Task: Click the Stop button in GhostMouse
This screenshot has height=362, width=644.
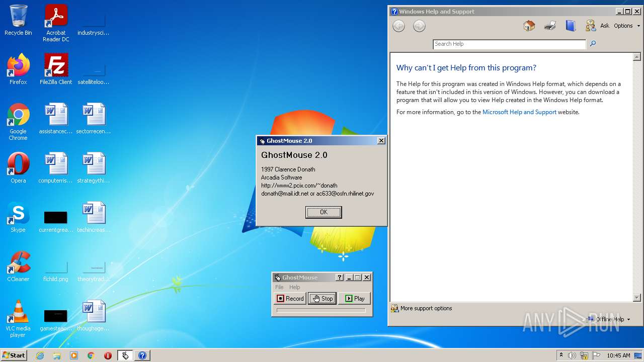Action: 322,298
